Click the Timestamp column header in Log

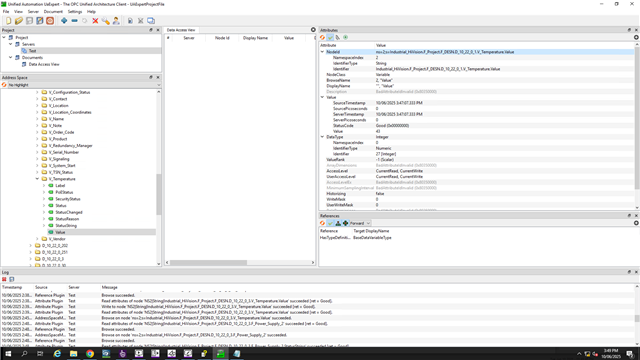coord(12,287)
